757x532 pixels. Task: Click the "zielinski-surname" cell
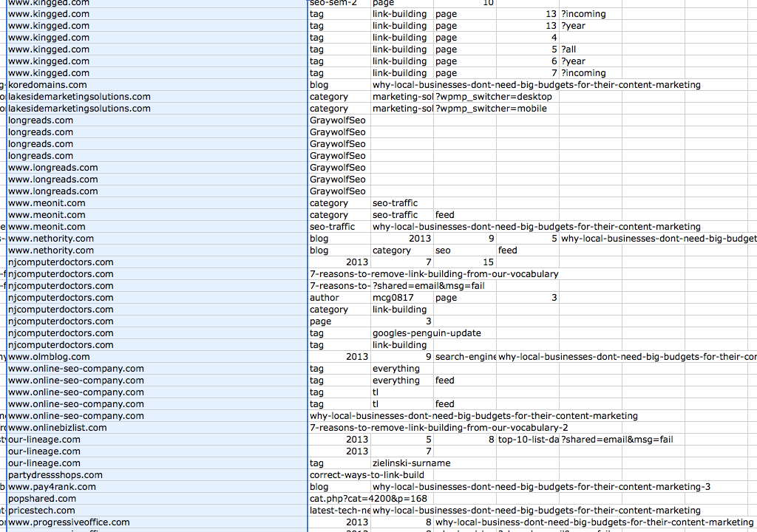411,463
